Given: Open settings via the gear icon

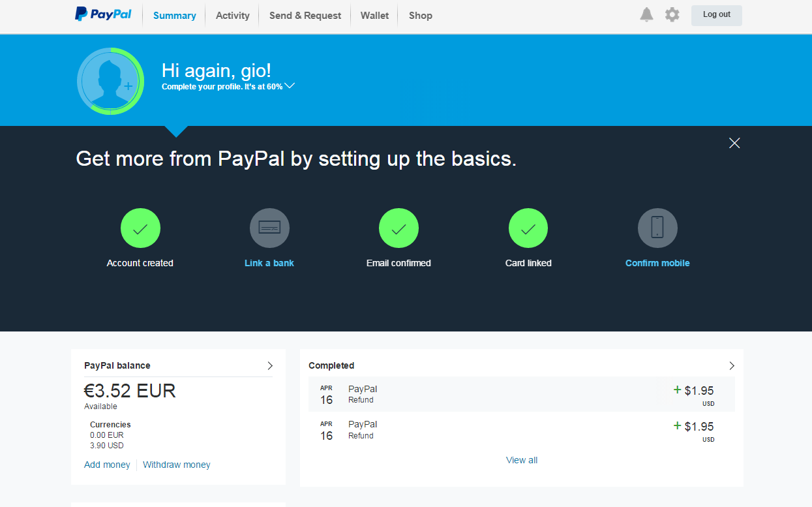Looking at the screenshot, I should pos(672,14).
